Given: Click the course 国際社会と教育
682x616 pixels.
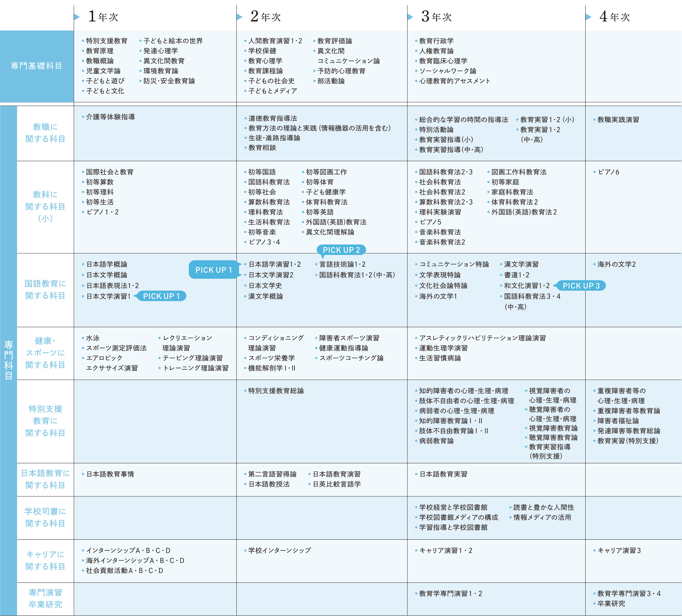Looking at the screenshot, I should point(110,172).
